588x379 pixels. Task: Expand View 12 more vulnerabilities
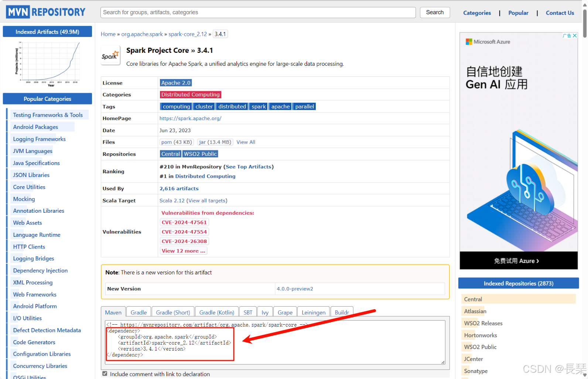[x=183, y=251]
